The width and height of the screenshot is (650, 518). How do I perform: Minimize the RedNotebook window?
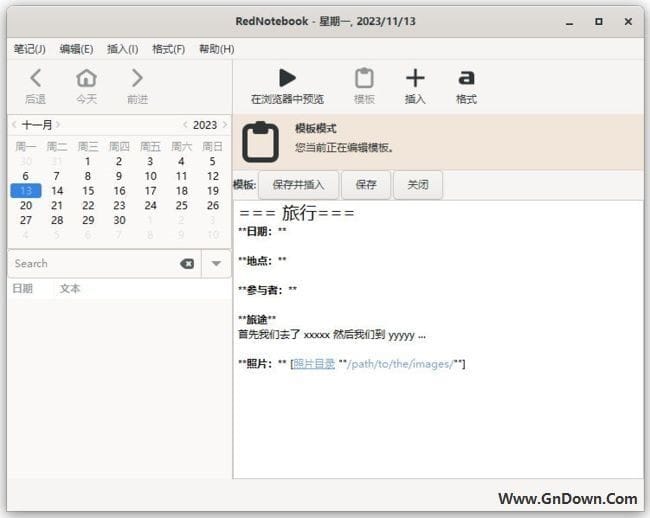click(570, 22)
